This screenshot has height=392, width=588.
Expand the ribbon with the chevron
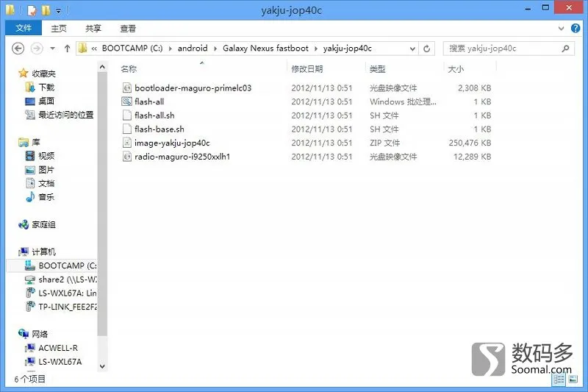(x=561, y=28)
